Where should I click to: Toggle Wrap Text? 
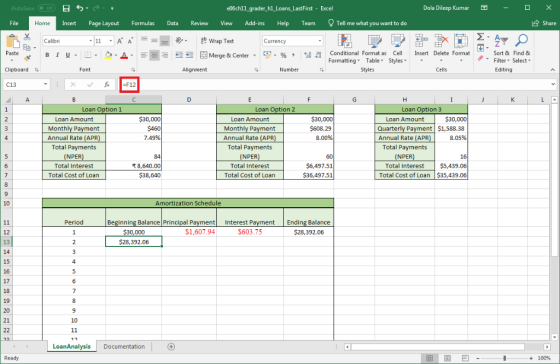[x=217, y=41]
